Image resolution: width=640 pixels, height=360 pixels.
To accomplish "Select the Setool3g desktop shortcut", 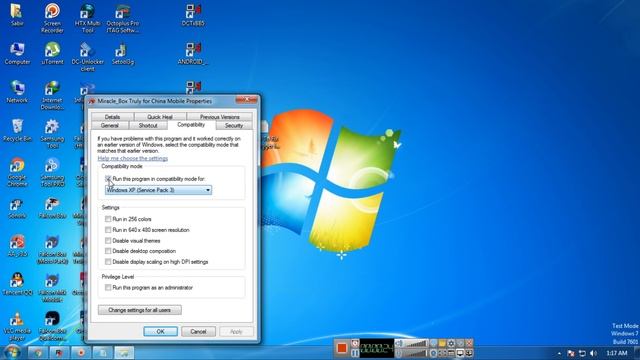I will click(x=122, y=53).
